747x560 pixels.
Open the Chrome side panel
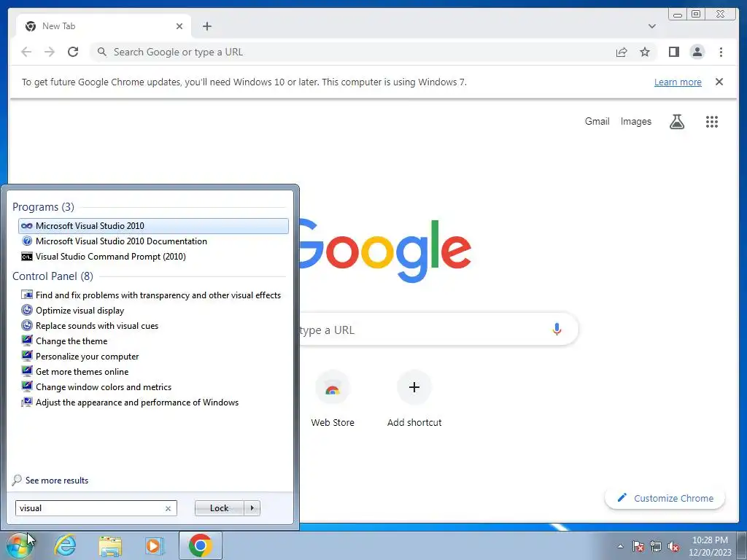point(673,52)
